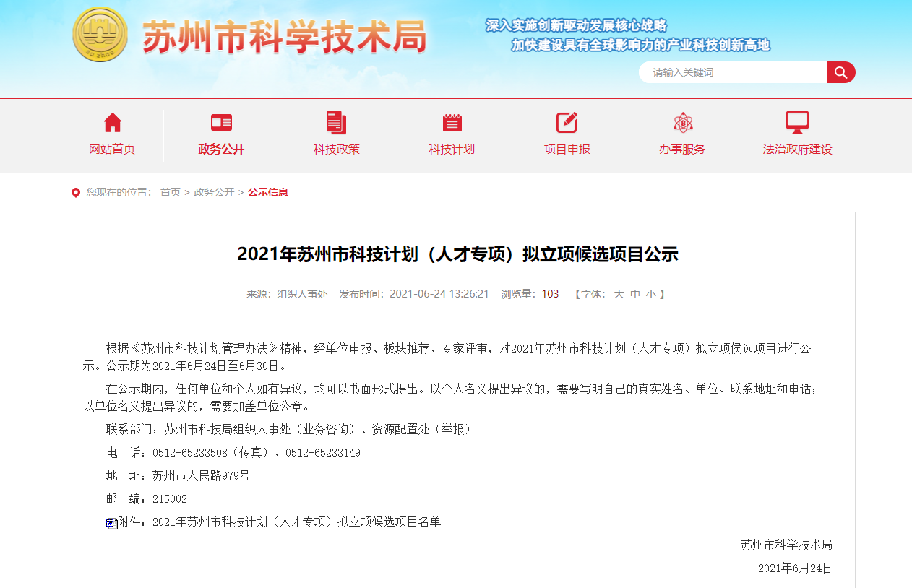Open the 办事服务 menu label

(x=682, y=150)
